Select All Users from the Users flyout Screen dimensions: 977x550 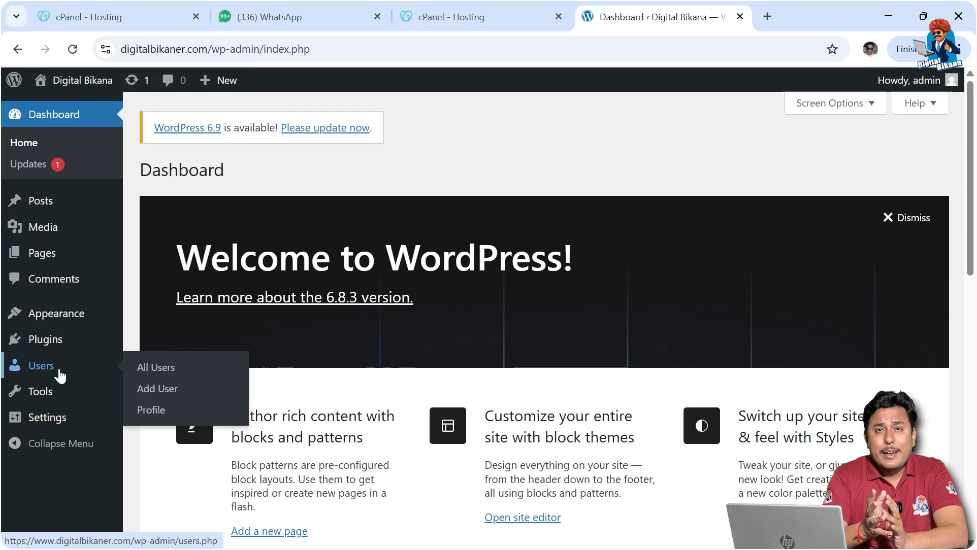point(156,367)
